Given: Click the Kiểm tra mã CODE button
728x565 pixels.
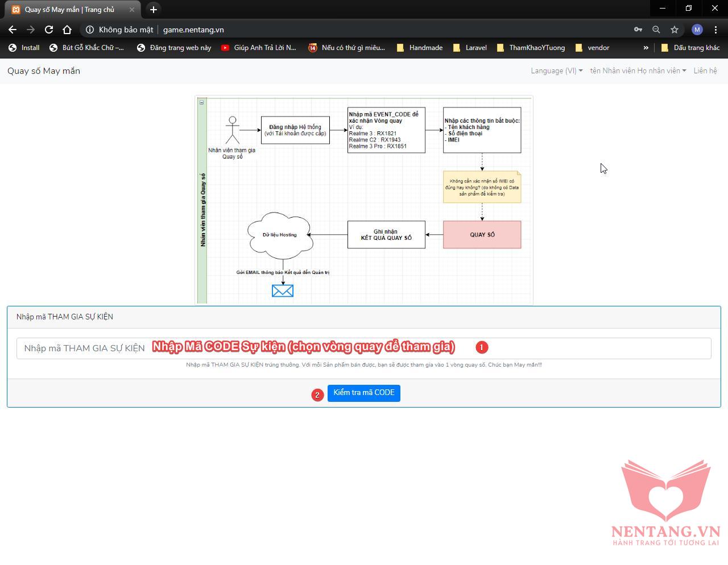Looking at the screenshot, I should pyautogui.click(x=364, y=393).
